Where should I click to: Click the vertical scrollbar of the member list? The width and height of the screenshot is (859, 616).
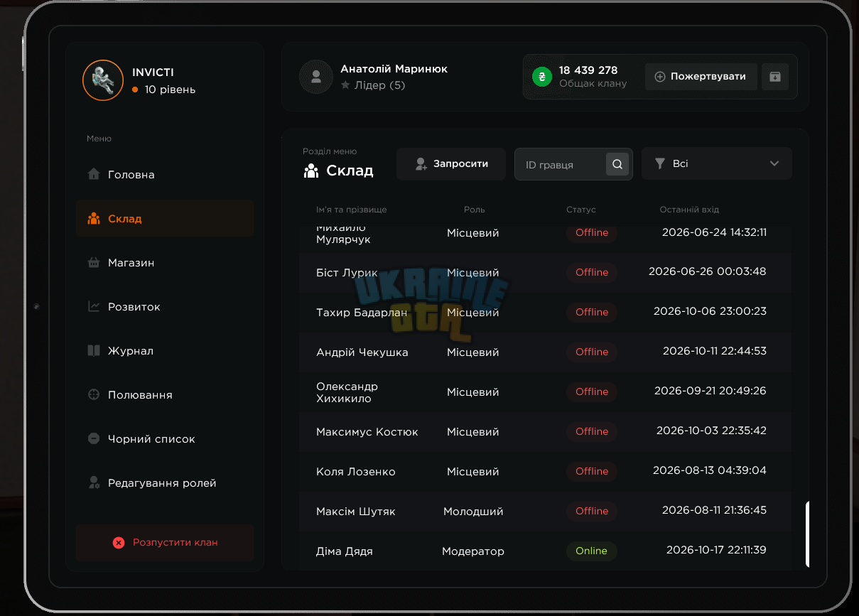[807, 534]
